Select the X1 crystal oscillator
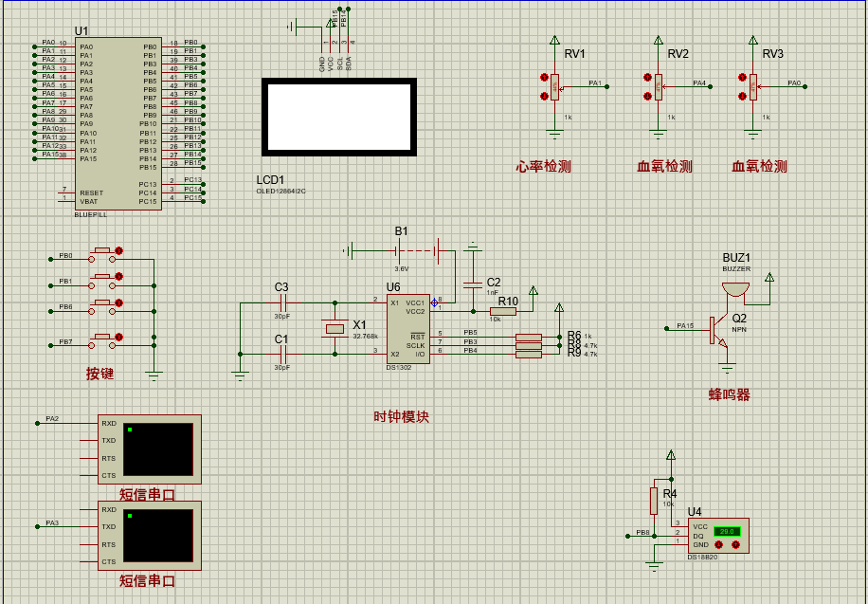Screen dimensions: 868x604 335,329
